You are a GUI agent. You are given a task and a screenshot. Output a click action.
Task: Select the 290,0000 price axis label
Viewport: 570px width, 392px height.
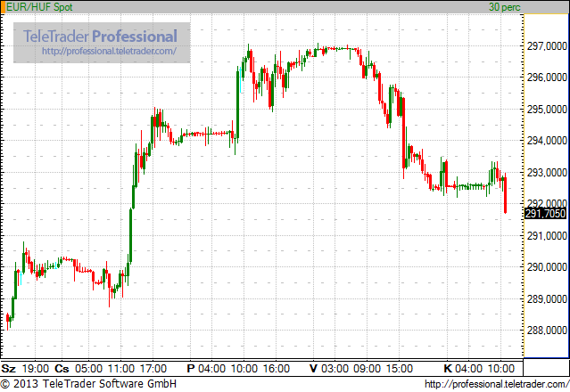point(547,267)
